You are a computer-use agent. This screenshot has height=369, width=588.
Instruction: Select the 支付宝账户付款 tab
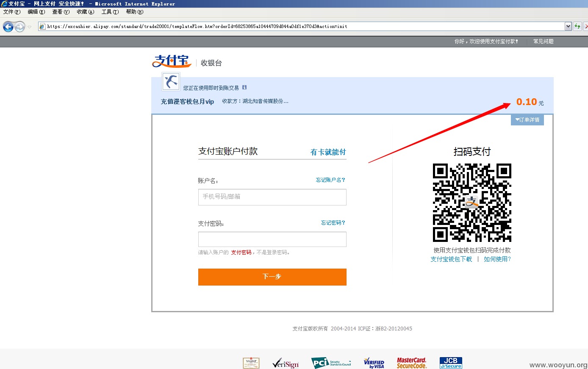(228, 151)
